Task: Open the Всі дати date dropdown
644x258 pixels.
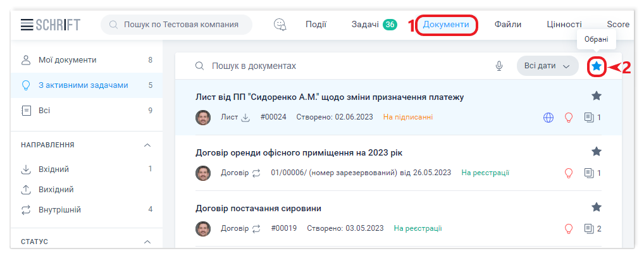Action: click(547, 66)
